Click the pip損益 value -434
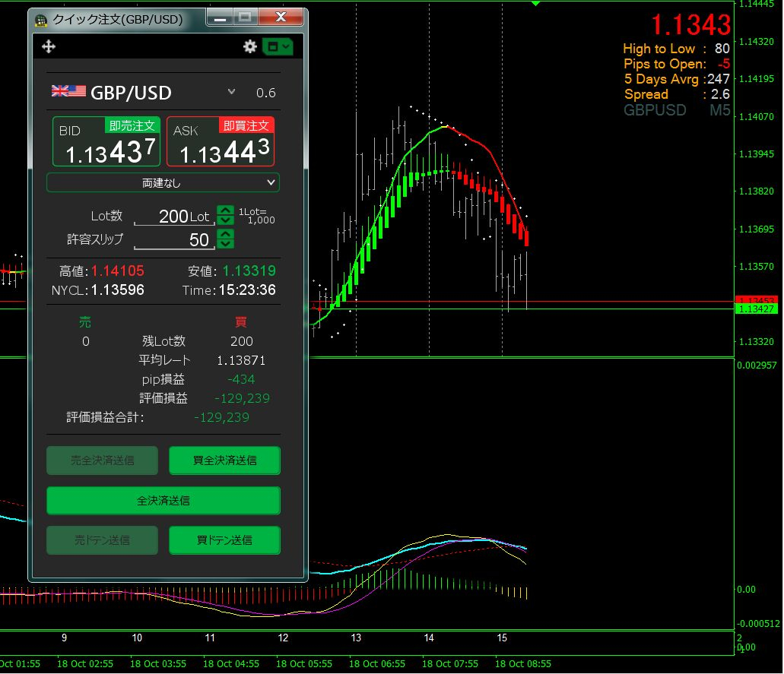The width and height of the screenshot is (784, 674). click(241, 379)
